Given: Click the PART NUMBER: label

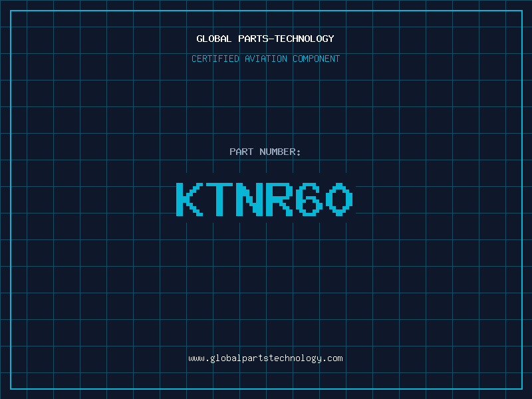Looking at the screenshot, I should (265, 152).
